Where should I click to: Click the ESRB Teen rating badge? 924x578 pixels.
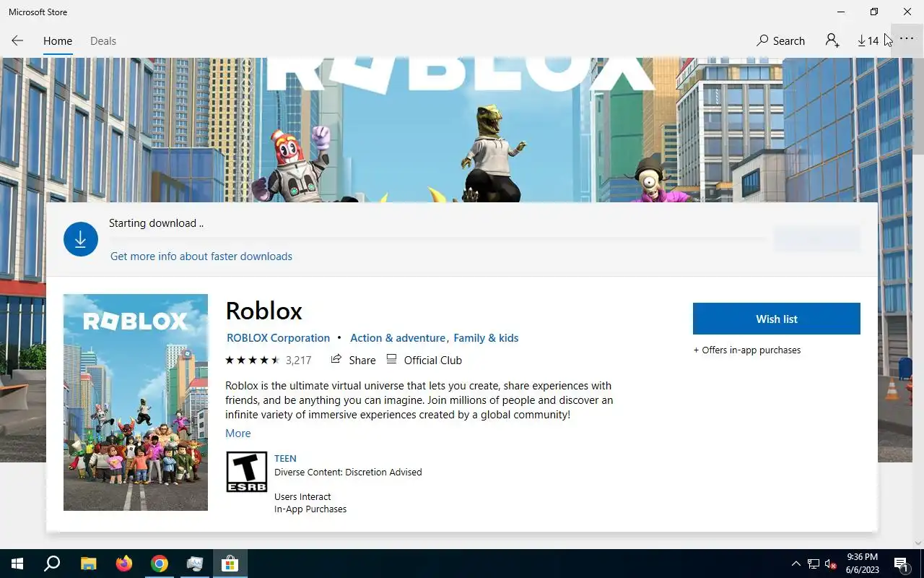(247, 473)
